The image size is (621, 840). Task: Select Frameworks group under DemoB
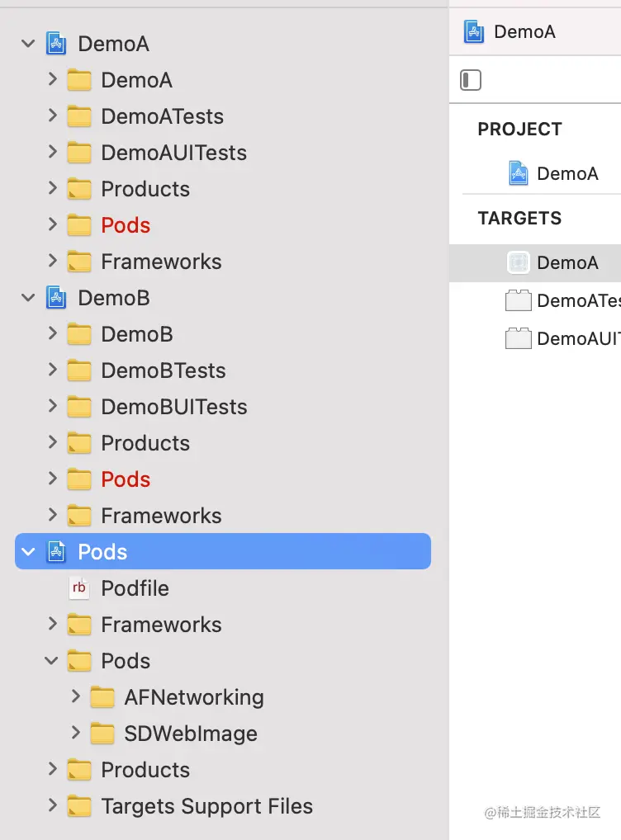(161, 516)
